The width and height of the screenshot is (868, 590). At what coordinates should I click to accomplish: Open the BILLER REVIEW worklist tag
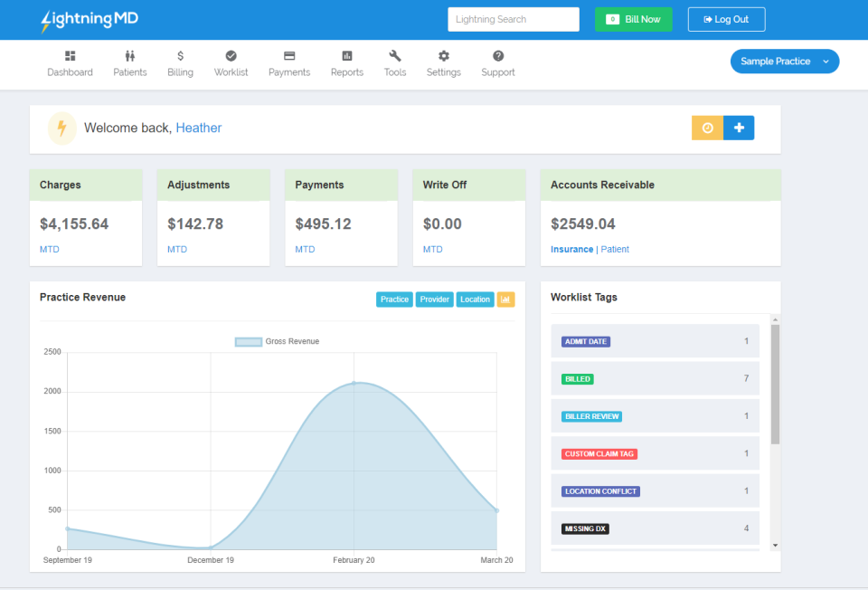(x=591, y=416)
